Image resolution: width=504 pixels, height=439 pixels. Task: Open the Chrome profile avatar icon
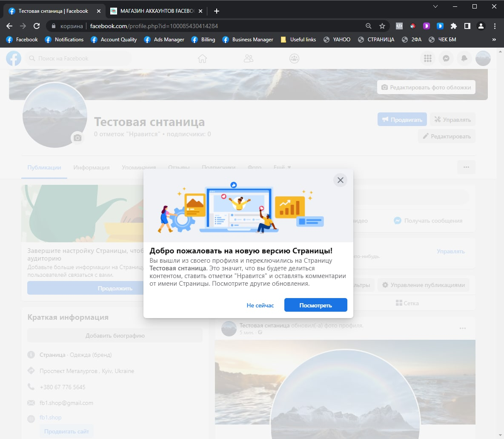tap(481, 26)
